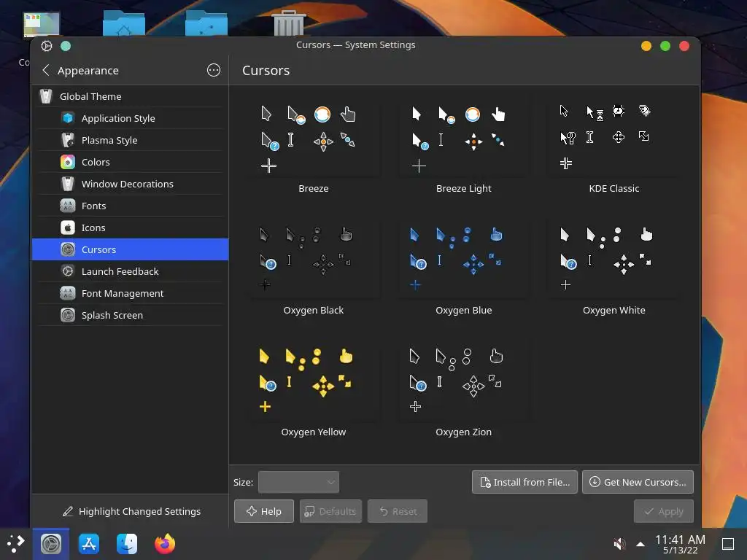
Task: Open the sidebar more-options ellipsis button
Action: 214,71
